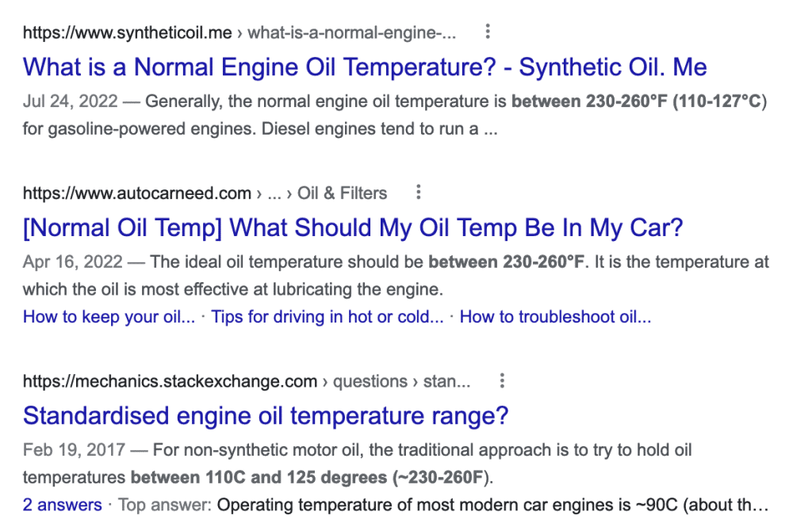Click the "what-is-a-normal-engine-..." URL path
The height and width of the screenshot is (523, 812).
point(352,32)
